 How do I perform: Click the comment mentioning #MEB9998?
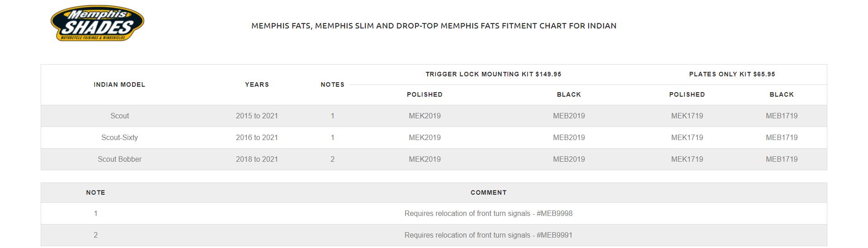point(488,214)
